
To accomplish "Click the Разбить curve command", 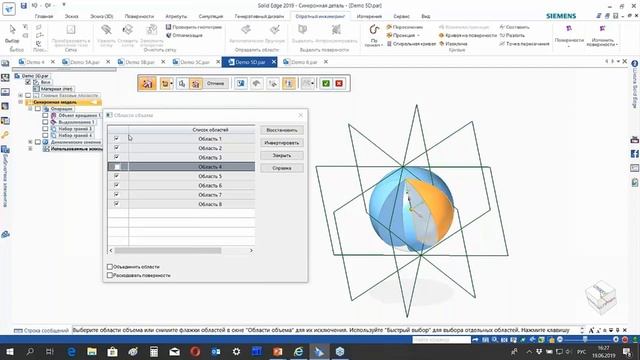I will pyautogui.click(x=513, y=36).
